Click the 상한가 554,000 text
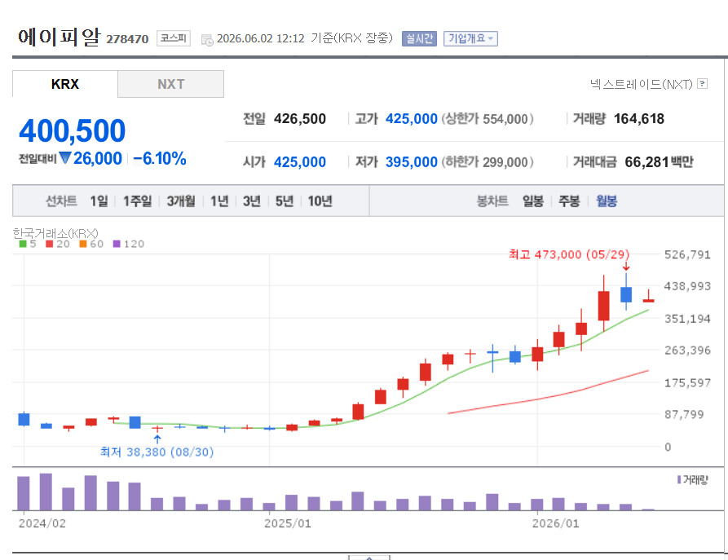The image size is (728, 560). point(487,119)
